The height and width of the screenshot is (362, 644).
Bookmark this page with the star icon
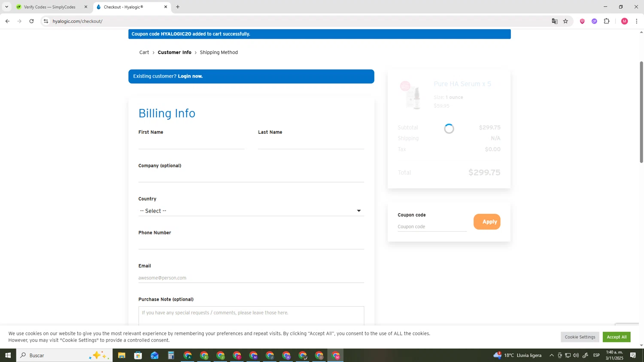tap(565, 21)
